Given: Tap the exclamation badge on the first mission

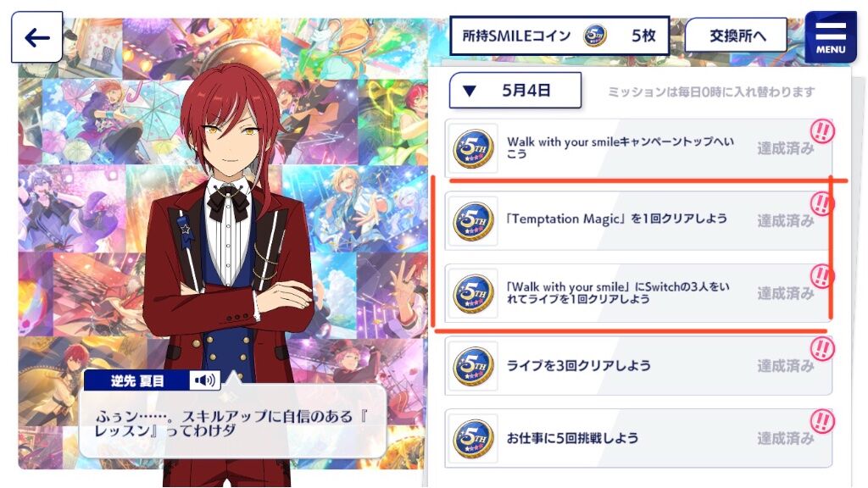Looking at the screenshot, I should coord(822,131).
